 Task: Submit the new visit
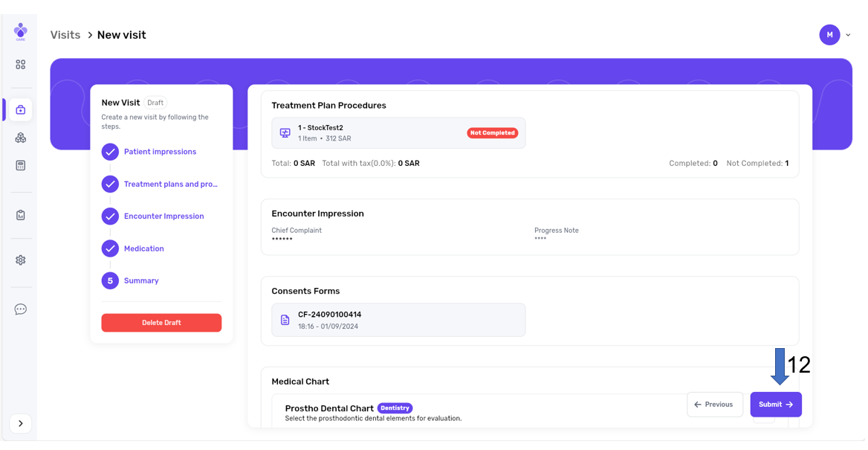[775, 405]
